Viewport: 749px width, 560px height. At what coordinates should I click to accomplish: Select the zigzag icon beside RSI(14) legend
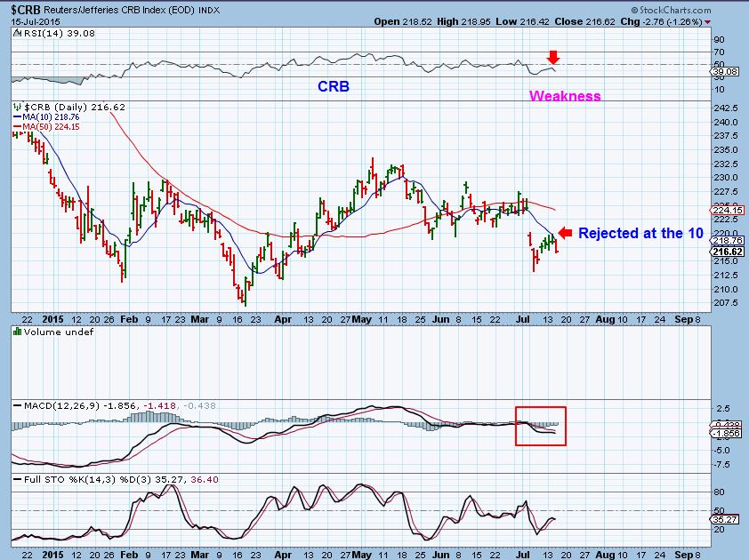(16, 33)
